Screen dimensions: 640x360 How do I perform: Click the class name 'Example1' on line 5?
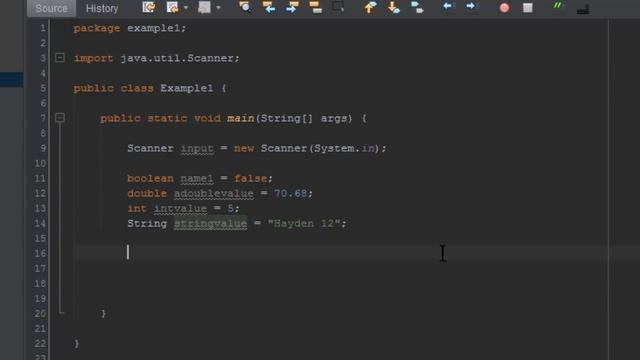point(187,88)
